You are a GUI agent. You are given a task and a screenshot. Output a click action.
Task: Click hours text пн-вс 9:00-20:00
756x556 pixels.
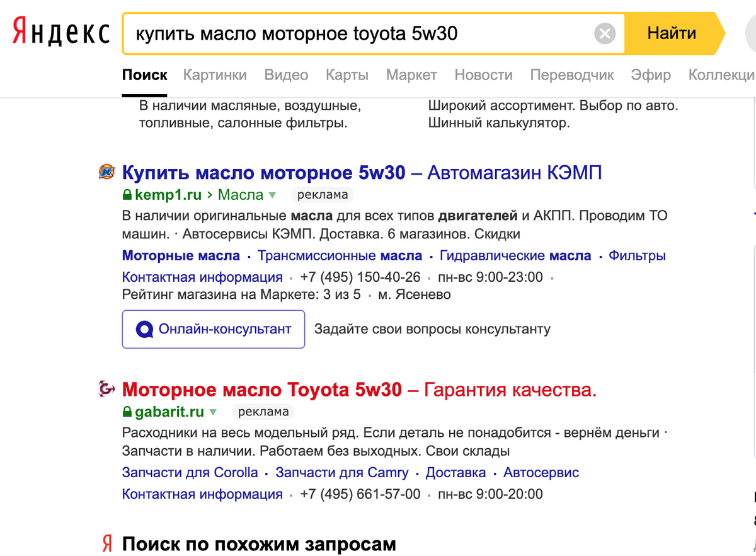[490, 494]
